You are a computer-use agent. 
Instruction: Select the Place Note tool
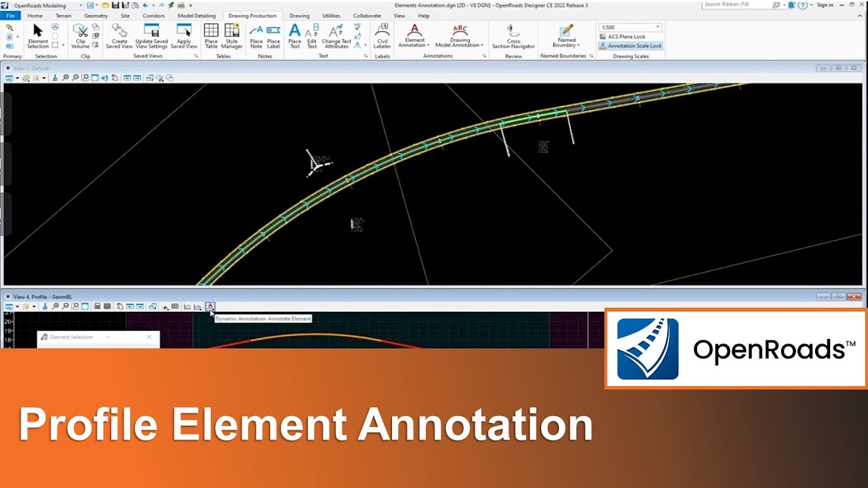(256, 36)
